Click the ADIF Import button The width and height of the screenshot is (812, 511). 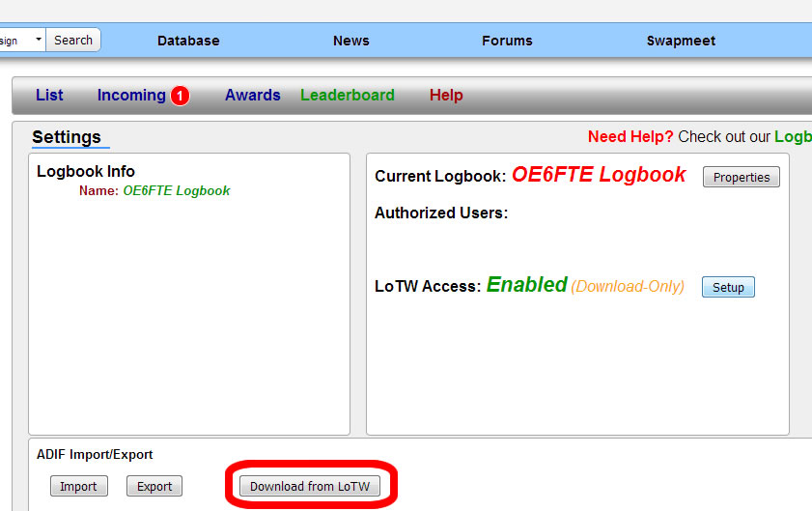click(x=79, y=486)
